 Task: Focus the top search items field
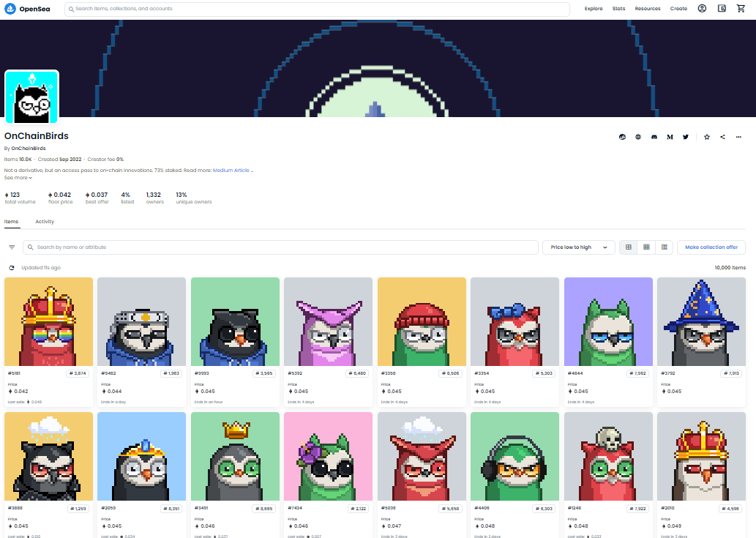[317, 10]
